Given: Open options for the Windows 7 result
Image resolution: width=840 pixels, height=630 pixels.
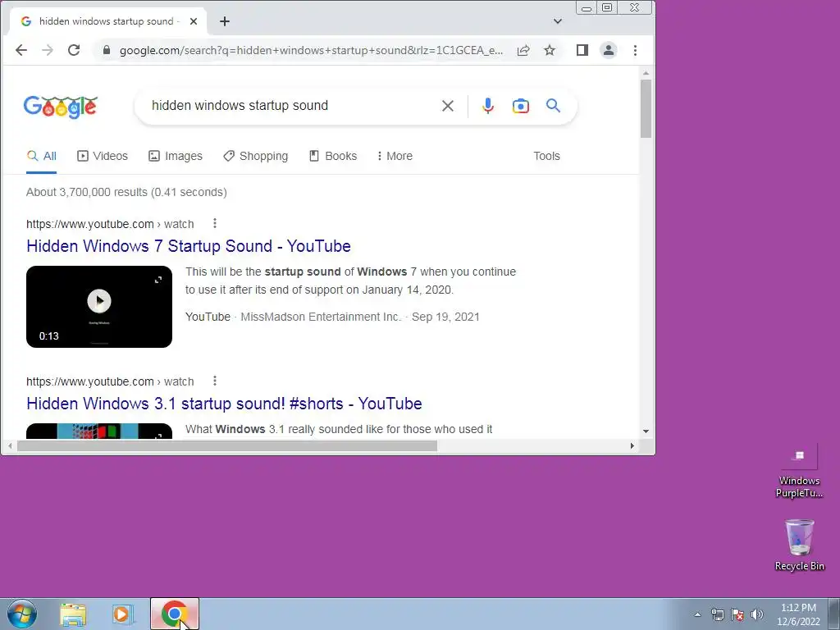Looking at the screenshot, I should (215, 223).
